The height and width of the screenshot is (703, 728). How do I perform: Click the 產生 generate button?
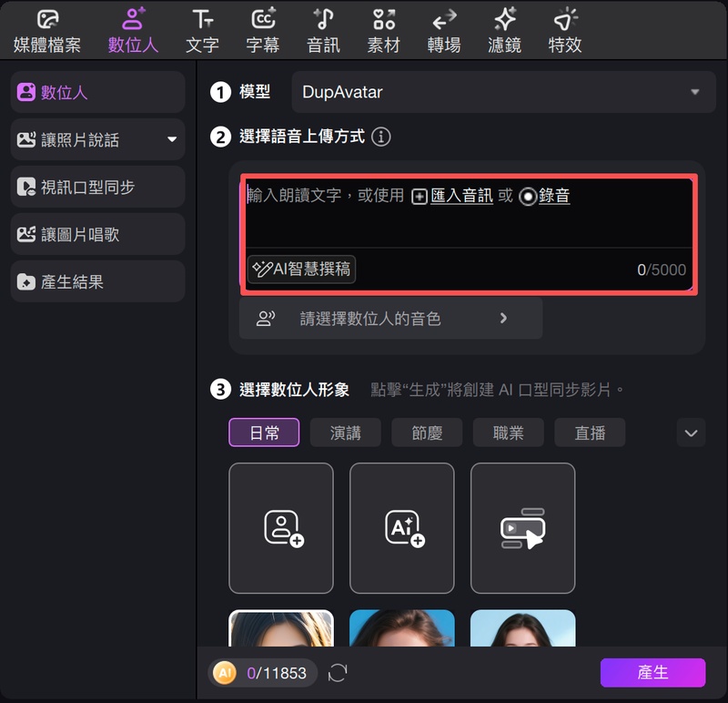653,673
